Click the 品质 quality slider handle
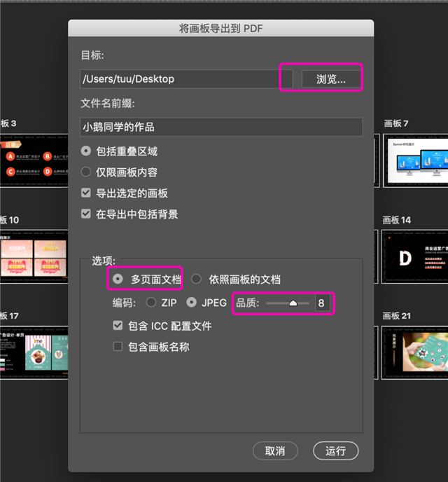The width and height of the screenshot is (448, 482). (x=293, y=303)
